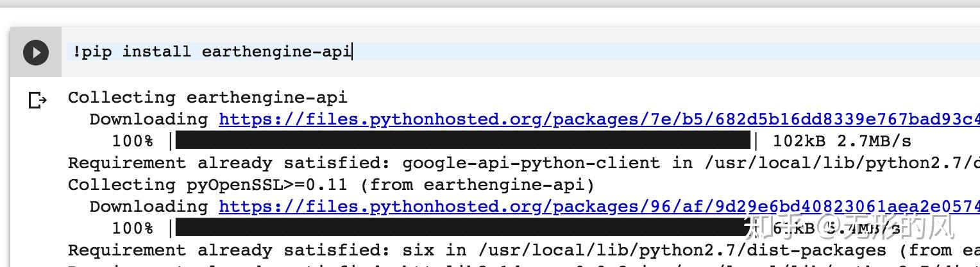
Task: Click the first '100%' progress label
Action: (x=133, y=141)
